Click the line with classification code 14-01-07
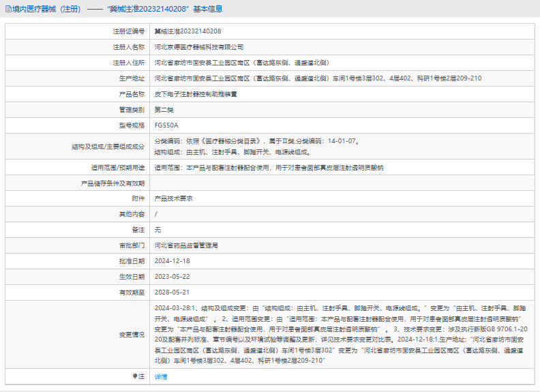The height and width of the screenshot is (392, 540). (257, 141)
